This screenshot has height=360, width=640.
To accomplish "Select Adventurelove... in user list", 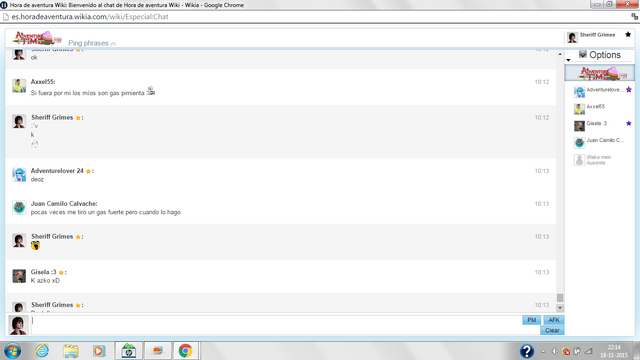I will (604, 90).
